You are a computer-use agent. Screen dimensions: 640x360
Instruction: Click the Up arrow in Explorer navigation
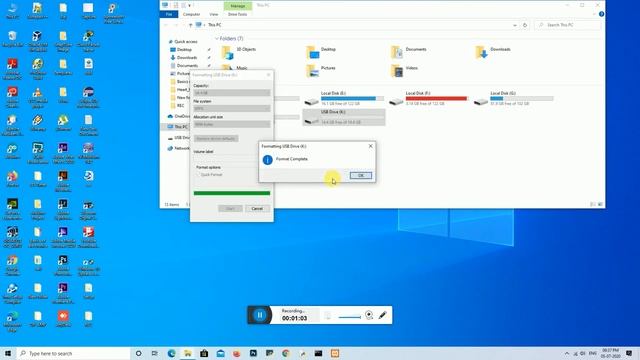point(190,25)
